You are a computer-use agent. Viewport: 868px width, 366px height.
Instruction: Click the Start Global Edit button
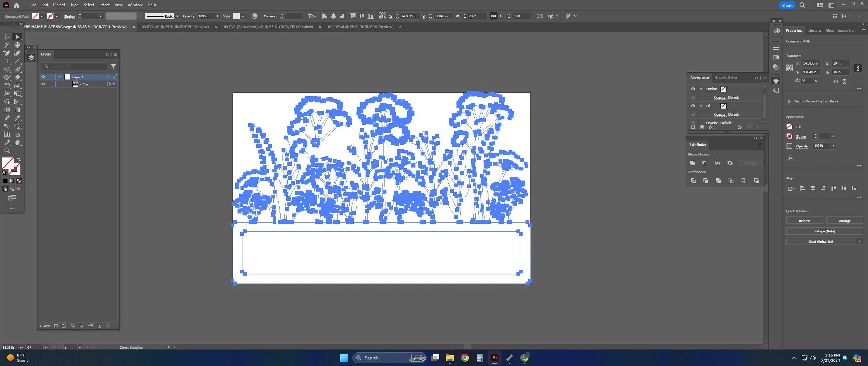[820, 241]
